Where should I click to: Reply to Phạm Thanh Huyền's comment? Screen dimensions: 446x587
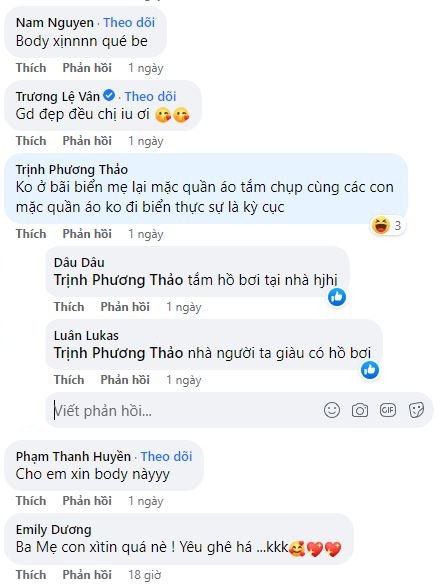[x=87, y=501]
